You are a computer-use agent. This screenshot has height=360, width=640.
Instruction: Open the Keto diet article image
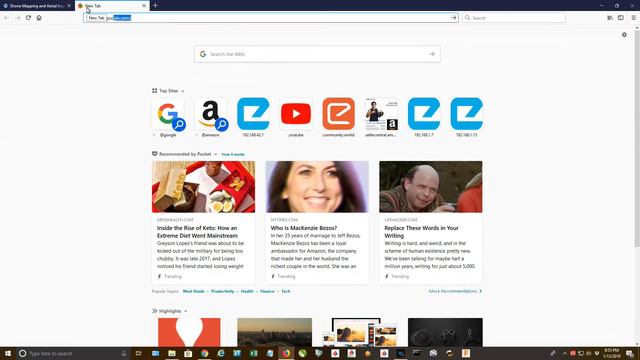click(x=204, y=187)
